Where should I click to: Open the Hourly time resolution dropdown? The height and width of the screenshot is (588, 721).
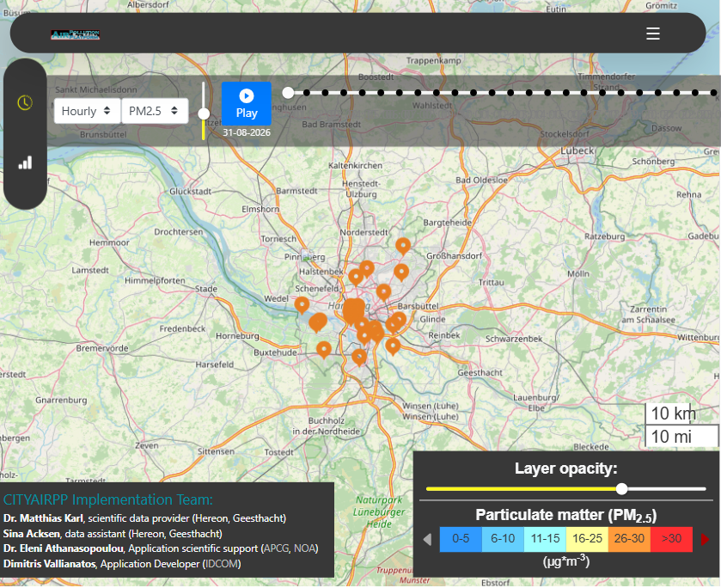[x=88, y=111]
